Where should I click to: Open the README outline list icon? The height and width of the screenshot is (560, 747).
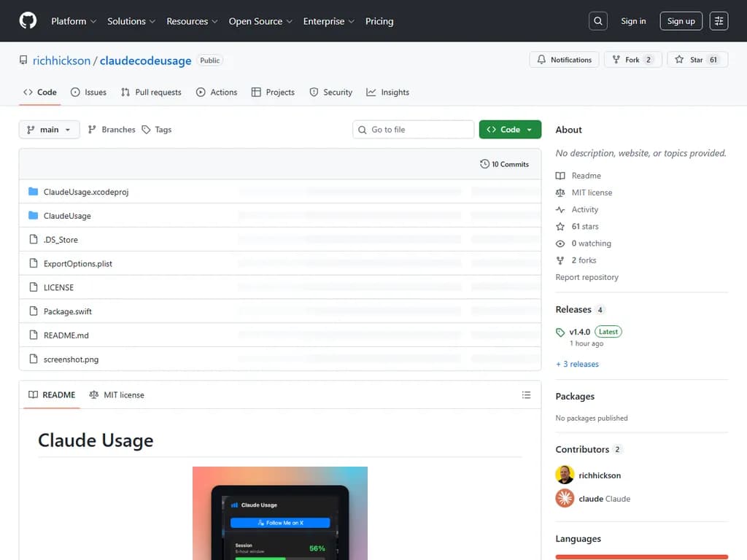[x=526, y=394]
